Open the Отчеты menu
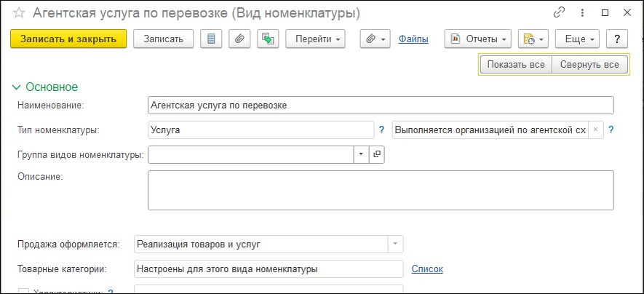The image size is (644, 294). 478,39
